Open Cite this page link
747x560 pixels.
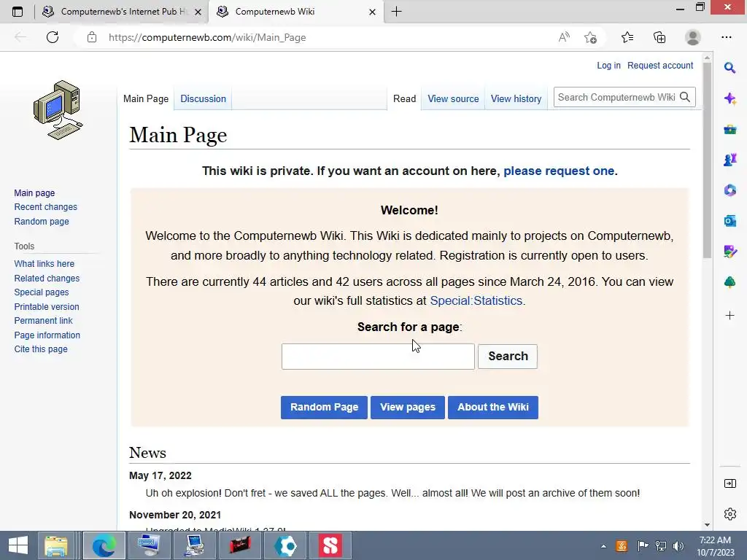click(41, 349)
